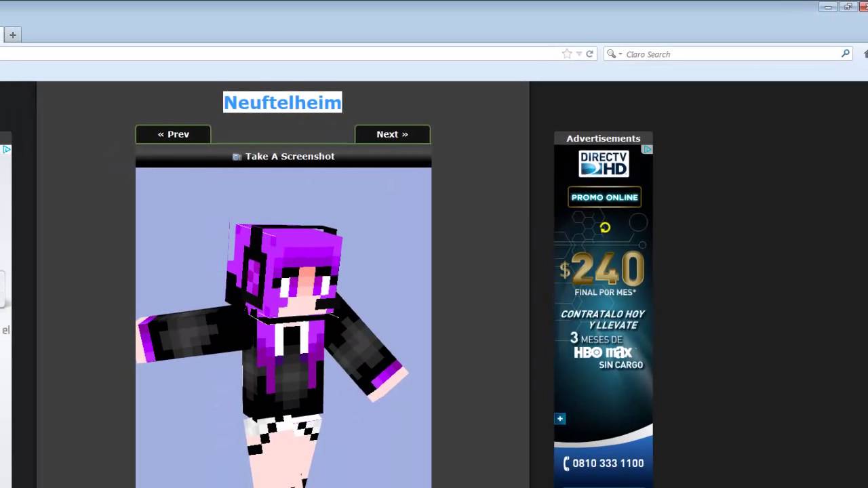Open a new tab with the plus button
Viewport: 868px width, 488px height.
12,35
